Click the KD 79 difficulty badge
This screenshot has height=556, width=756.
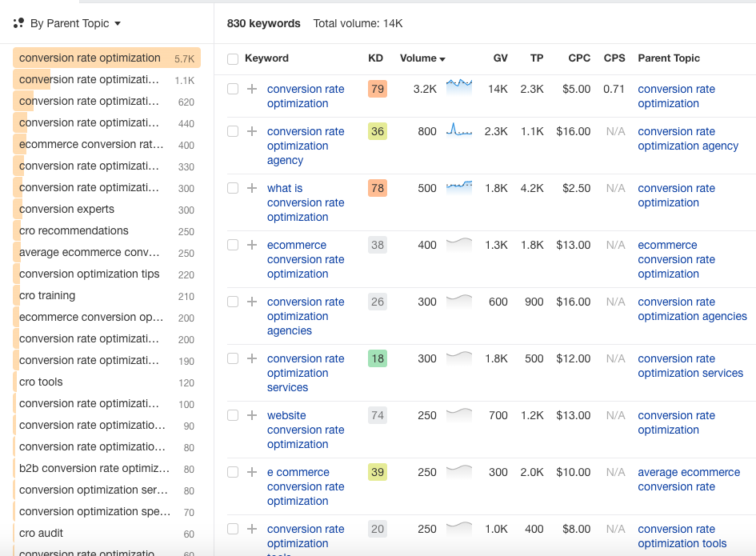(x=377, y=89)
